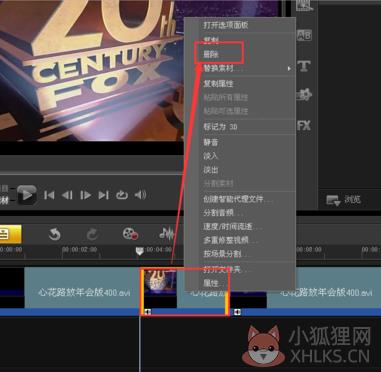Click the scrub bar below the preview
The width and height of the screenshot is (381, 372).
92,173
